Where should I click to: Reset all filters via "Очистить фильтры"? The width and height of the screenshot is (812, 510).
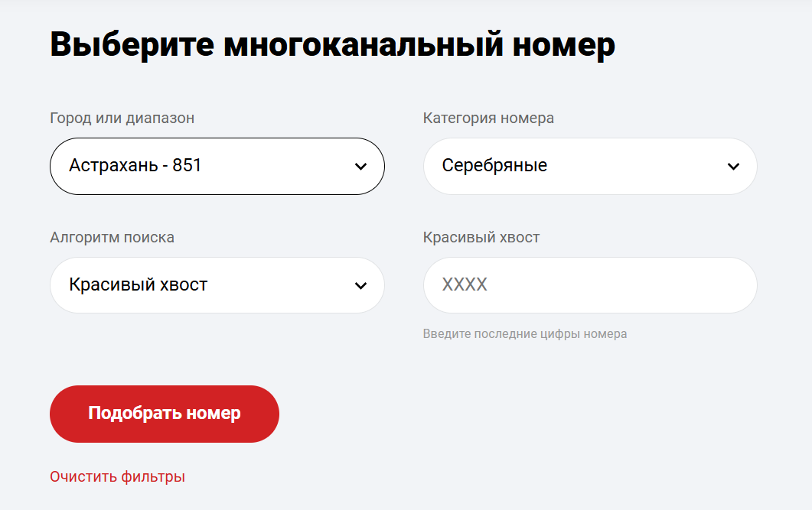[x=116, y=476]
